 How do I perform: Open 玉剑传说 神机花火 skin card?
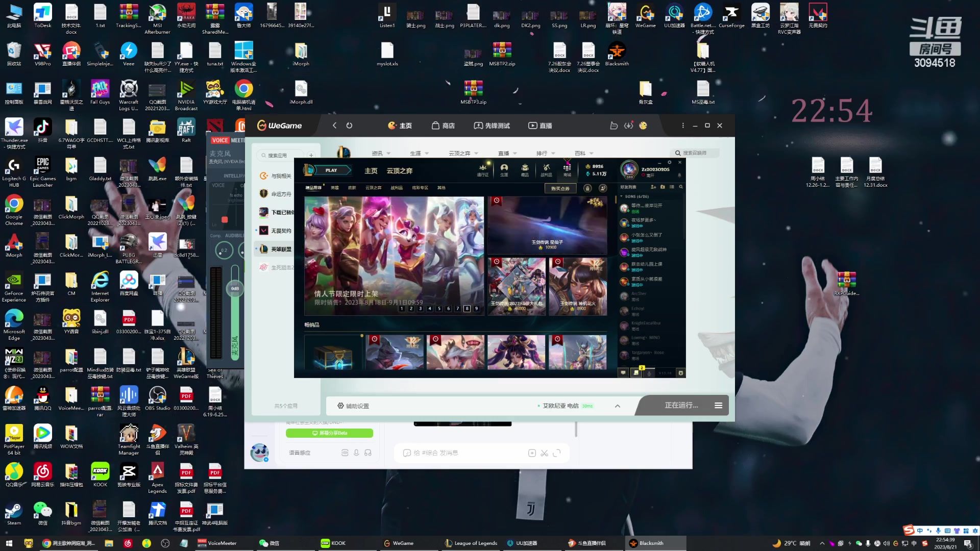(578, 286)
